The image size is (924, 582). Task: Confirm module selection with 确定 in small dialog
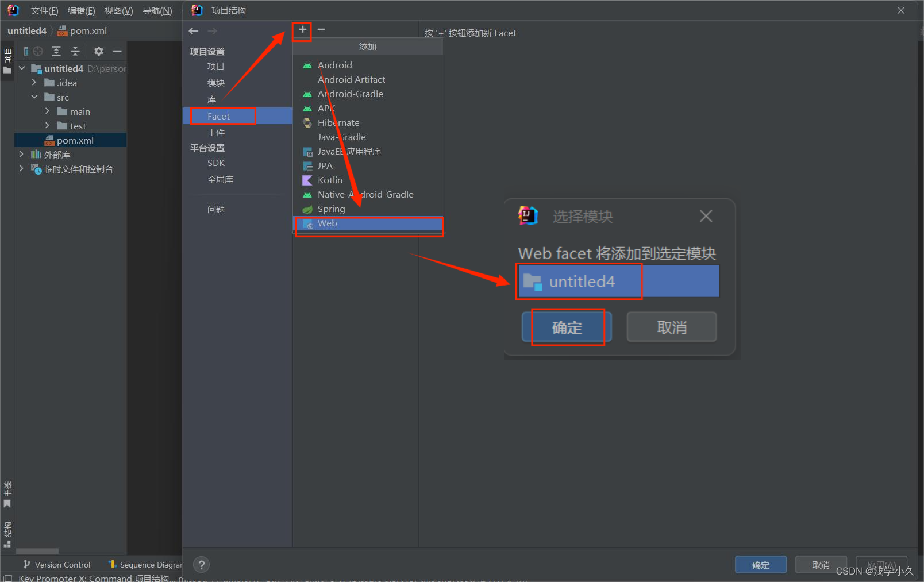pos(567,327)
